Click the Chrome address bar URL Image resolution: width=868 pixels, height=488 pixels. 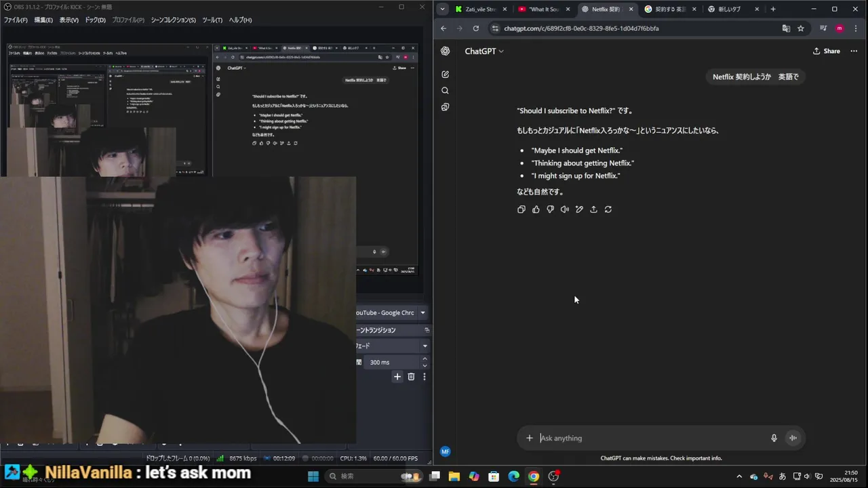pyautogui.click(x=581, y=28)
